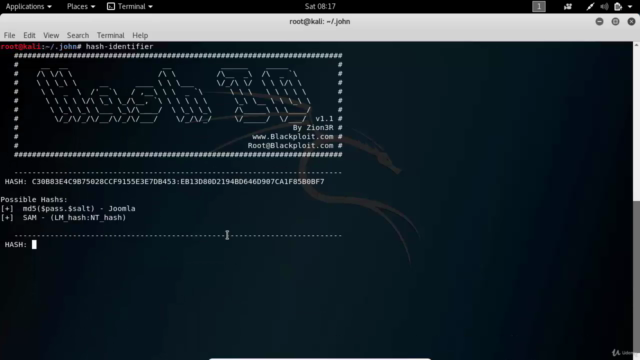Open the File menu

pyautogui.click(x=9, y=35)
